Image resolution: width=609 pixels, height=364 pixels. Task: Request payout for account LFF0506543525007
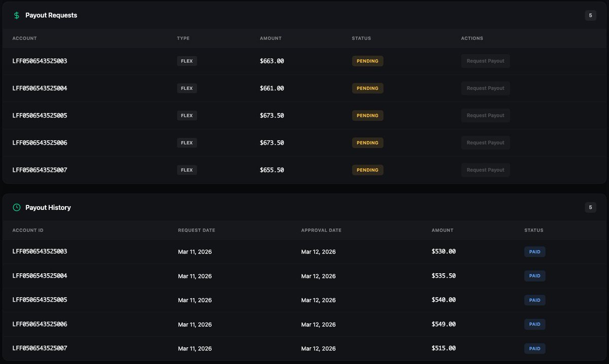486,170
